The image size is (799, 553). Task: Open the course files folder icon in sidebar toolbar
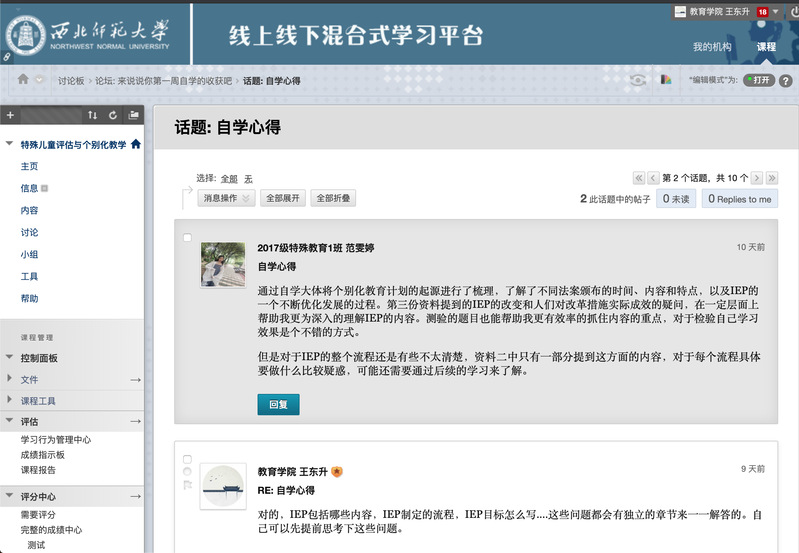pyautogui.click(x=133, y=115)
